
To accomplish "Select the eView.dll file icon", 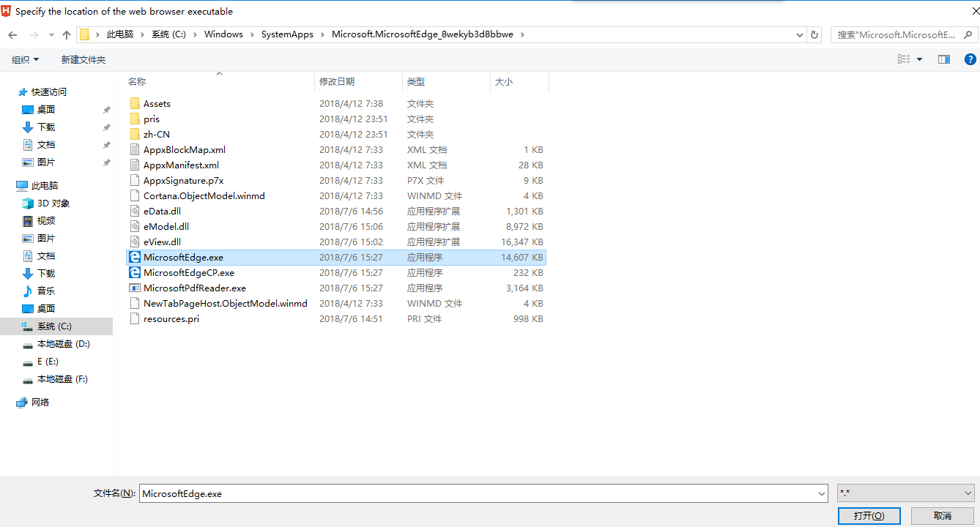I will pos(134,242).
